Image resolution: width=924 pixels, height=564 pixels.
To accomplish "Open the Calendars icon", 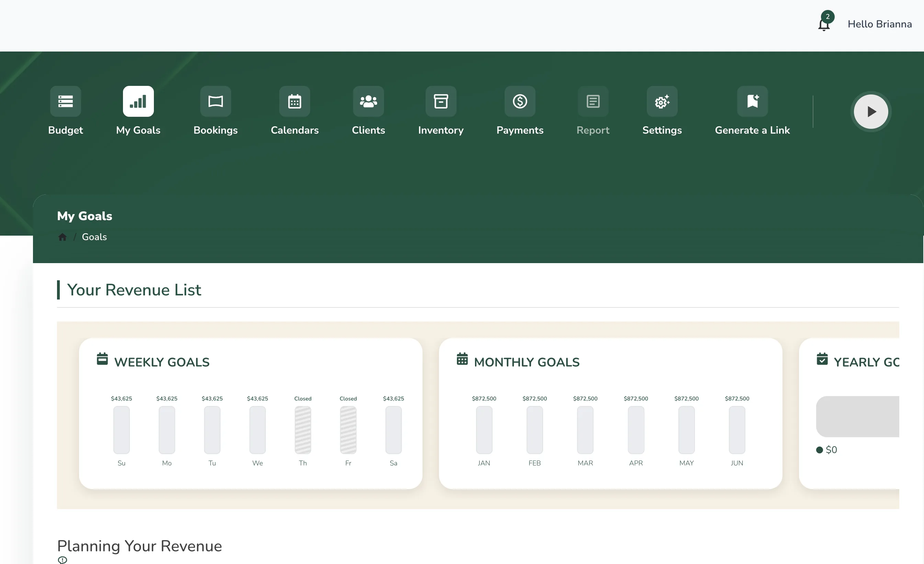I will [295, 101].
